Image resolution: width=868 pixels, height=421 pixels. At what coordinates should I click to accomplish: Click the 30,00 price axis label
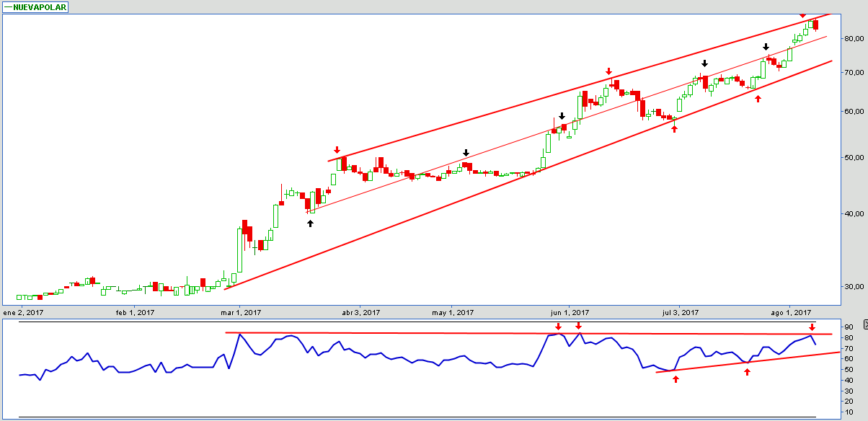tap(854, 287)
